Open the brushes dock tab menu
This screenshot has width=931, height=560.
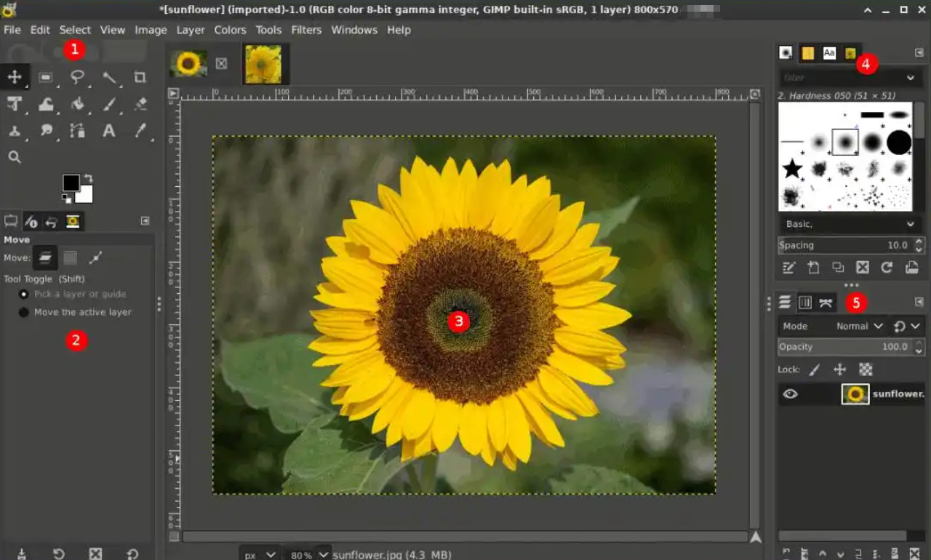(919, 52)
